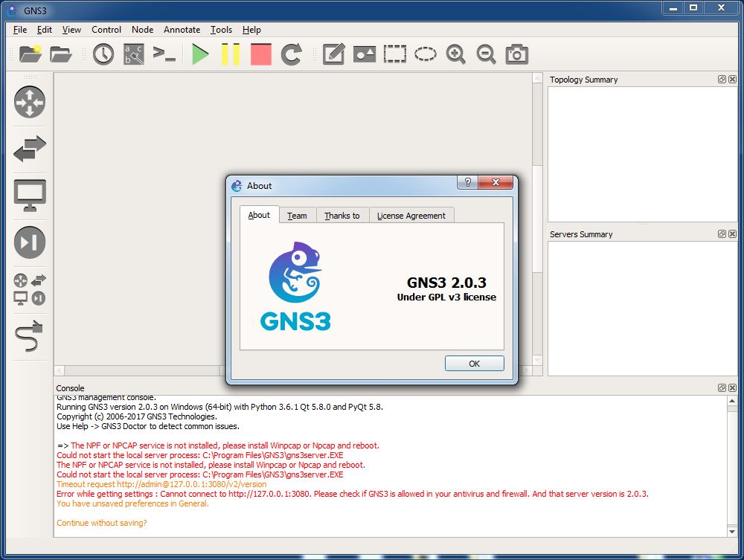Click the New blank project toolbar icon

pyautogui.click(x=31, y=54)
